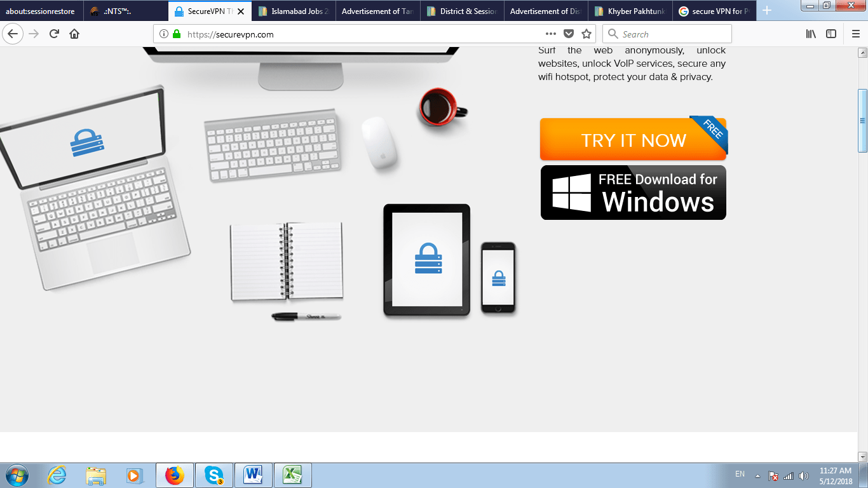The width and height of the screenshot is (868, 488).
Task: Switch to the Khyber Pakhtunkhwa tab
Action: point(630,11)
